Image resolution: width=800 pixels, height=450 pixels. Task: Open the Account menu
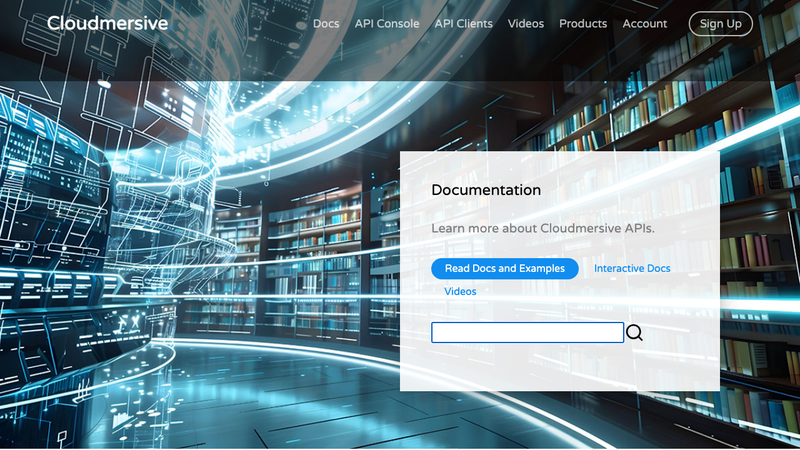[644, 23]
